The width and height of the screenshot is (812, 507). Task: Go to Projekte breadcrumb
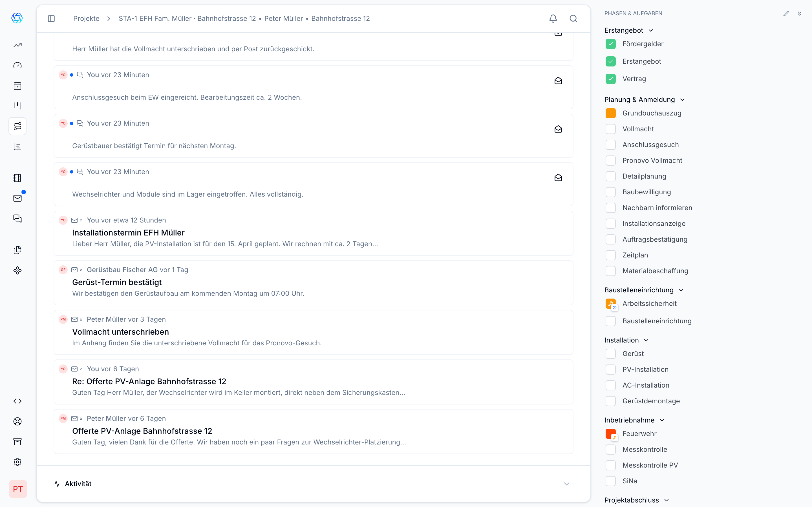[x=86, y=18]
